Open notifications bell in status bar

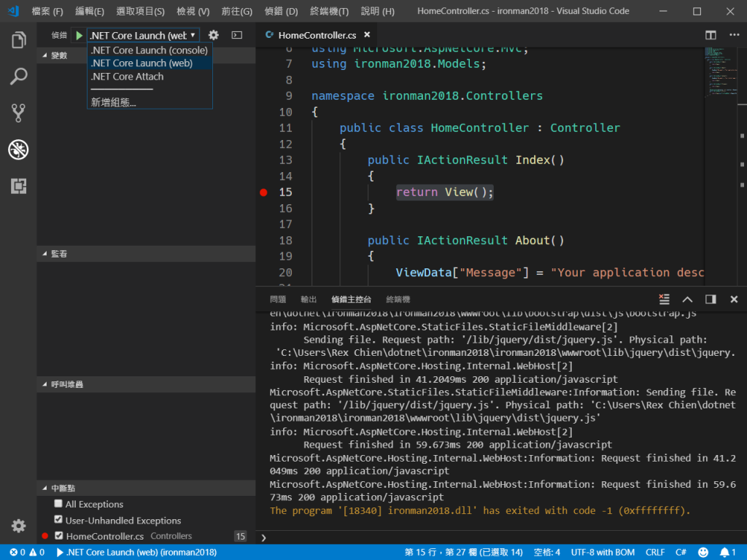[x=727, y=553]
